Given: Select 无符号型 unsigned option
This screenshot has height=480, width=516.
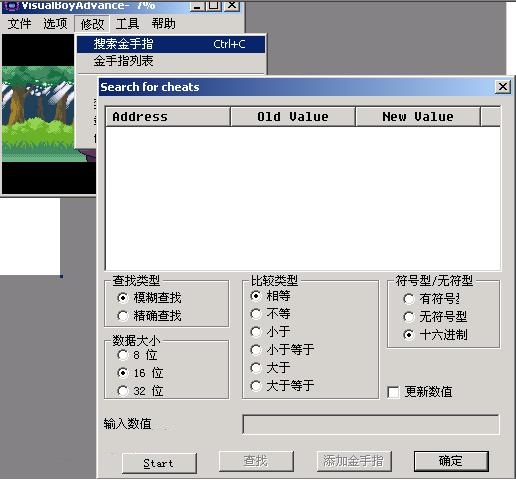Looking at the screenshot, I should (435, 317).
